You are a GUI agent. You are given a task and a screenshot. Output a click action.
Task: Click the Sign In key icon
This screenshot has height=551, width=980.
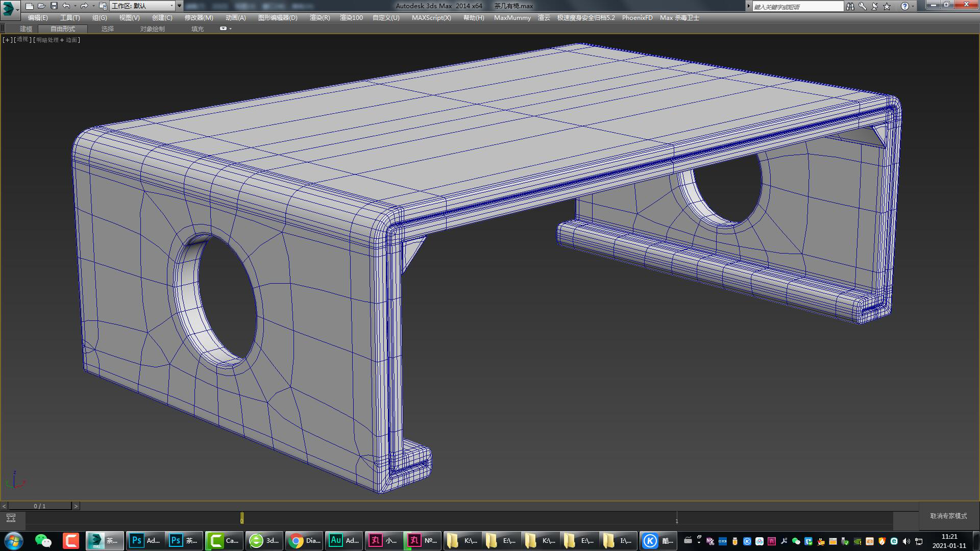[862, 6]
